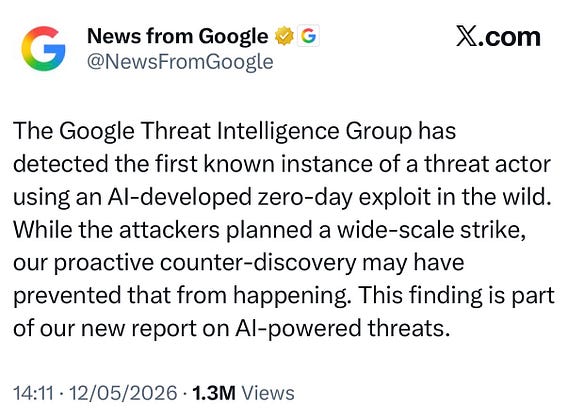Click the phrase "AI-powered threats"
The width and height of the screenshot is (568, 420).
340,329
